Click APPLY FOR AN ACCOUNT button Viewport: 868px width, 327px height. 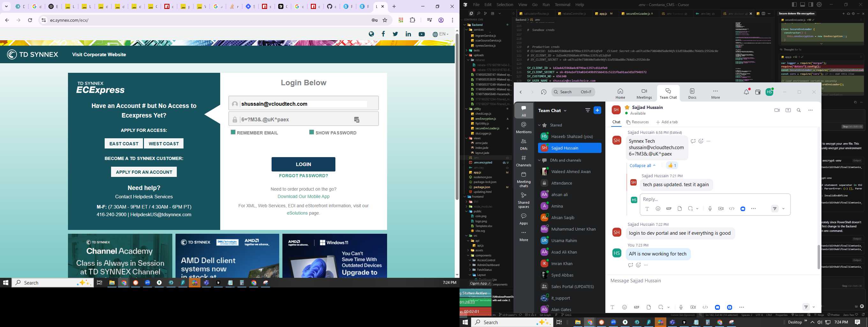144,172
